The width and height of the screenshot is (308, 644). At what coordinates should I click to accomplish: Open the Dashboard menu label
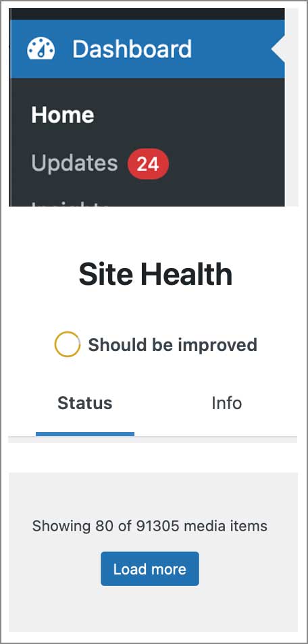[132, 49]
